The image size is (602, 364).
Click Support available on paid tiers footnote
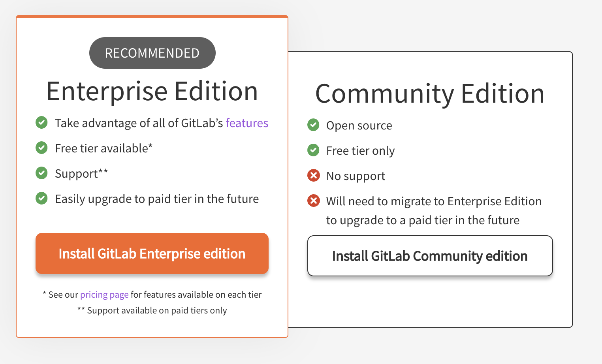(152, 310)
